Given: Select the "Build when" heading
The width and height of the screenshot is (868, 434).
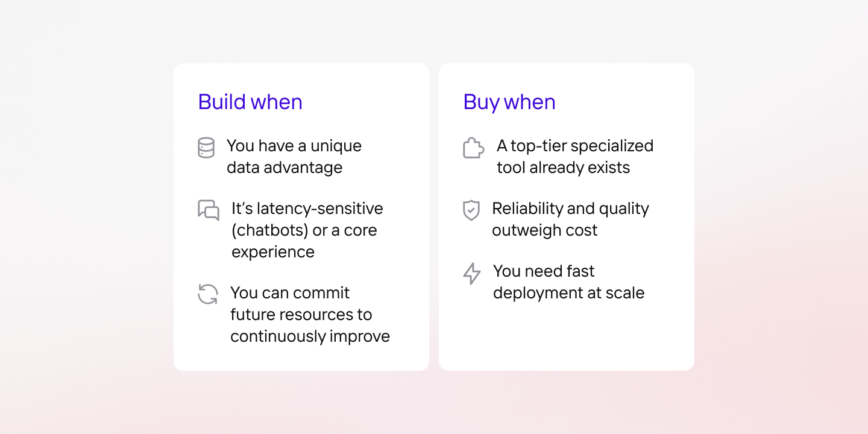Looking at the screenshot, I should click(250, 102).
